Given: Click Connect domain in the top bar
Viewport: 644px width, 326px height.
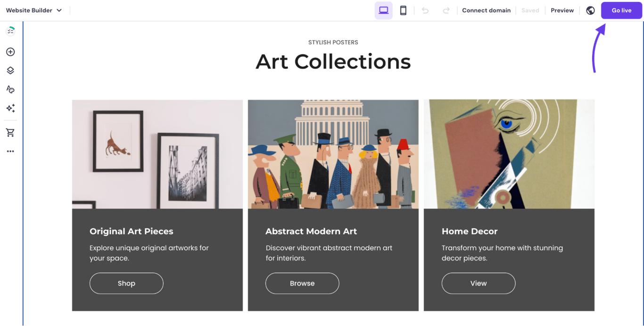Looking at the screenshot, I should [x=486, y=10].
